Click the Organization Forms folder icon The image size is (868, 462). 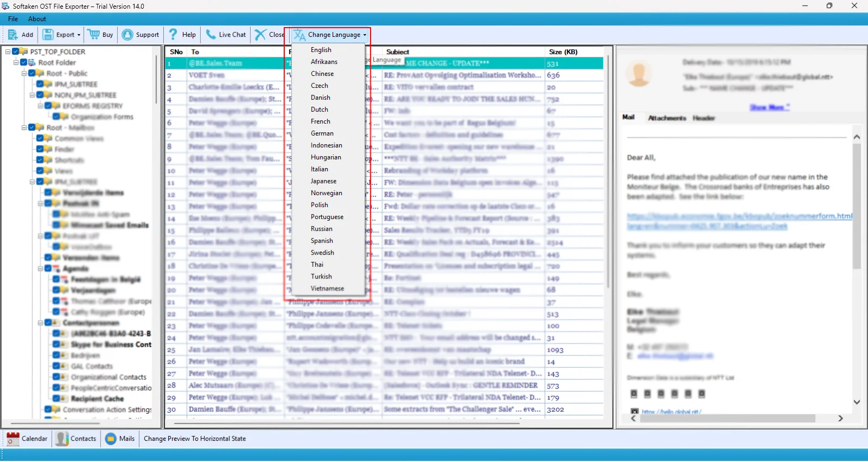[x=65, y=117]
